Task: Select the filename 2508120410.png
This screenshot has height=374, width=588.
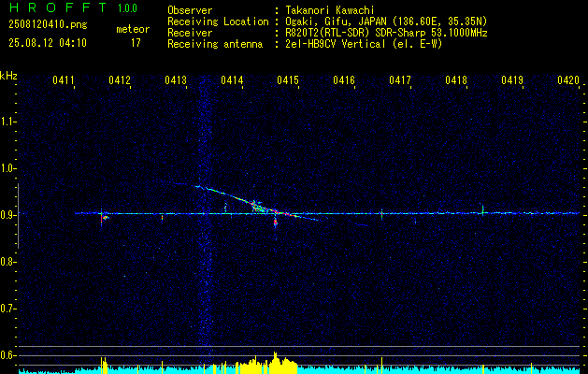Action: 48,25
